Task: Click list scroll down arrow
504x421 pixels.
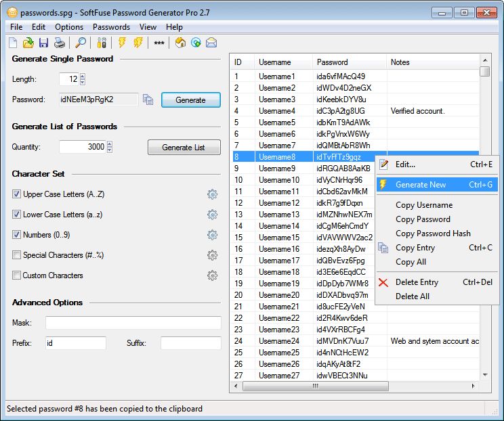Action: click(485, 375)
